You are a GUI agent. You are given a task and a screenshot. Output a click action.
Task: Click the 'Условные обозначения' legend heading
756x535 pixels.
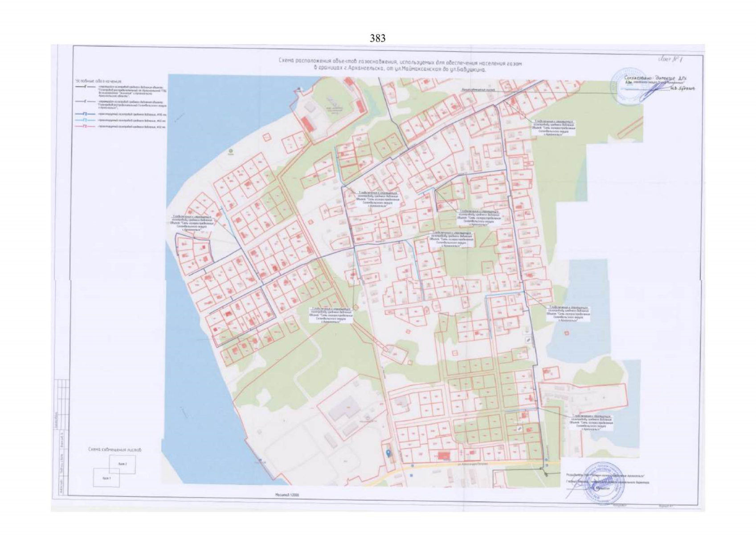98,81
